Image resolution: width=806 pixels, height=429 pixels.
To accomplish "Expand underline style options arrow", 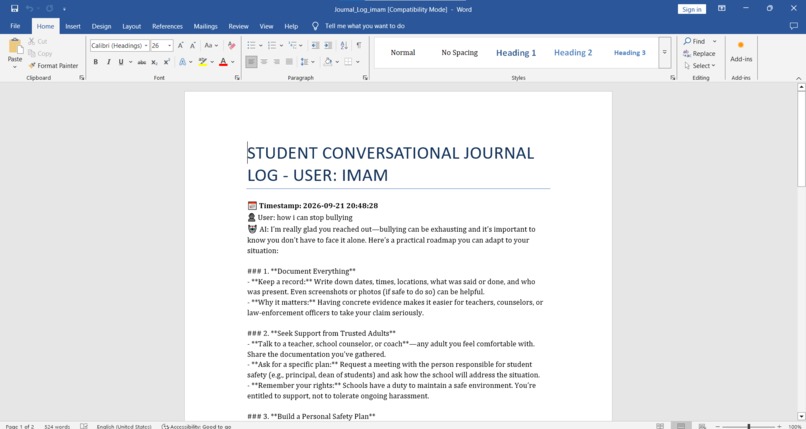I will pyautogui.click(x=130, y=62).
